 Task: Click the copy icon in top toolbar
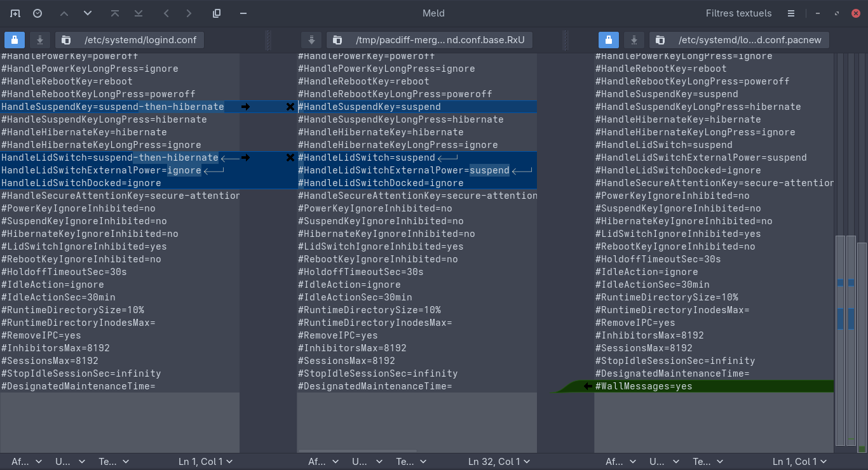(217, 13)
